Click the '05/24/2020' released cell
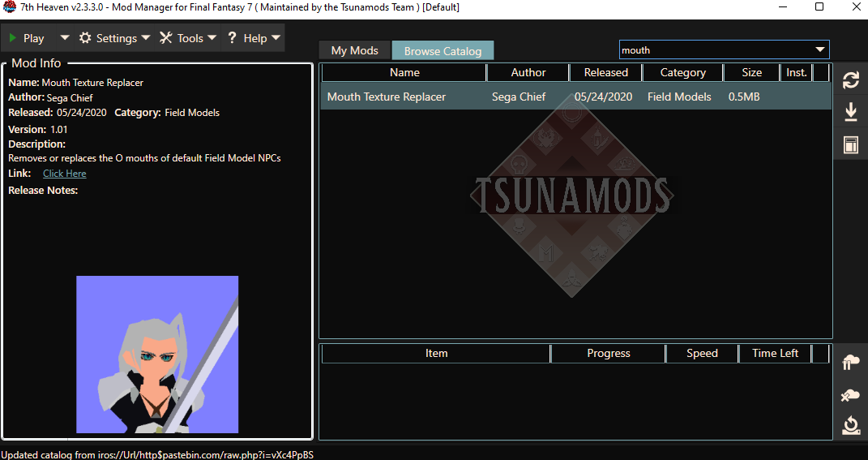 click(603, 97)
